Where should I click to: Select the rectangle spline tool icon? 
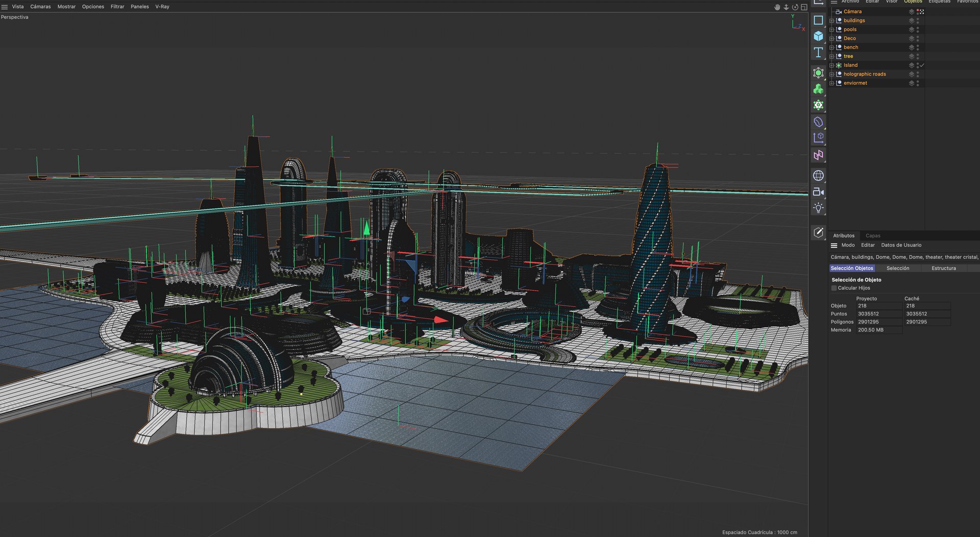coord(818,20)
